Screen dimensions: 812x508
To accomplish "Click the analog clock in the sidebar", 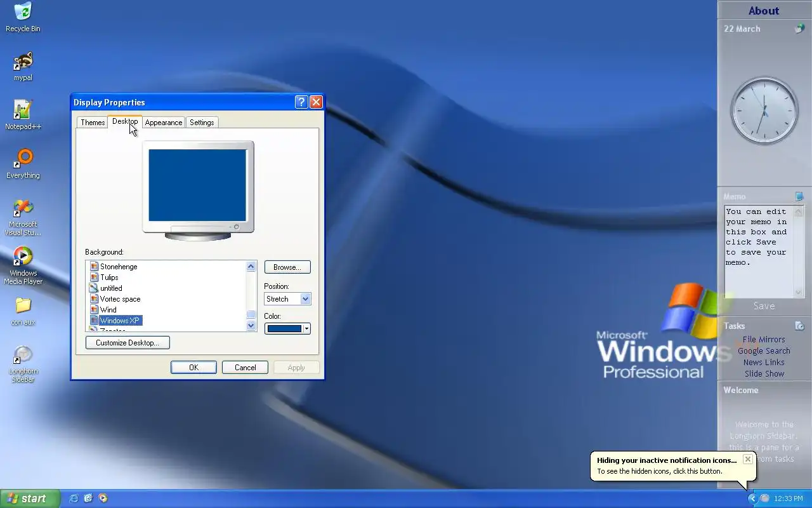I will coord(764,111).
